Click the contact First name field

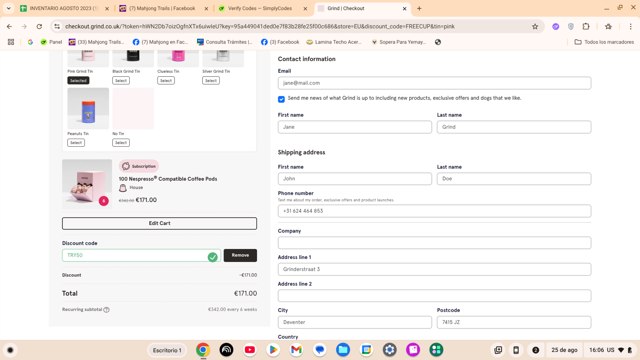pos(355,127)
